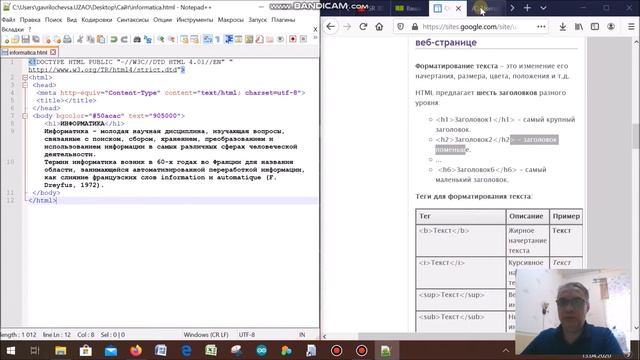Viewport: 640px width, 360px height.
Task: Click the Redo arrow icon
Action: coord(124,39)
